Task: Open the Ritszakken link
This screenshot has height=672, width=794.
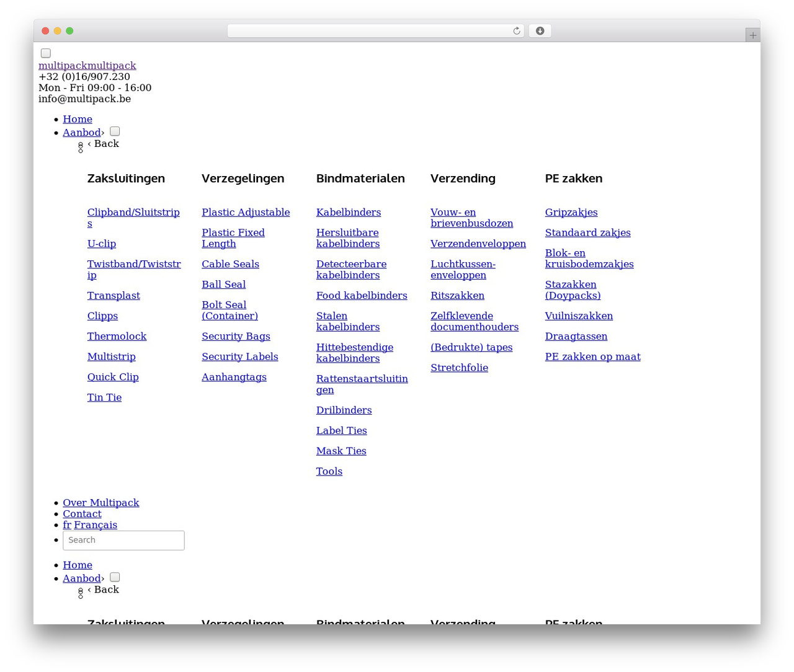Action: [457, 296]
